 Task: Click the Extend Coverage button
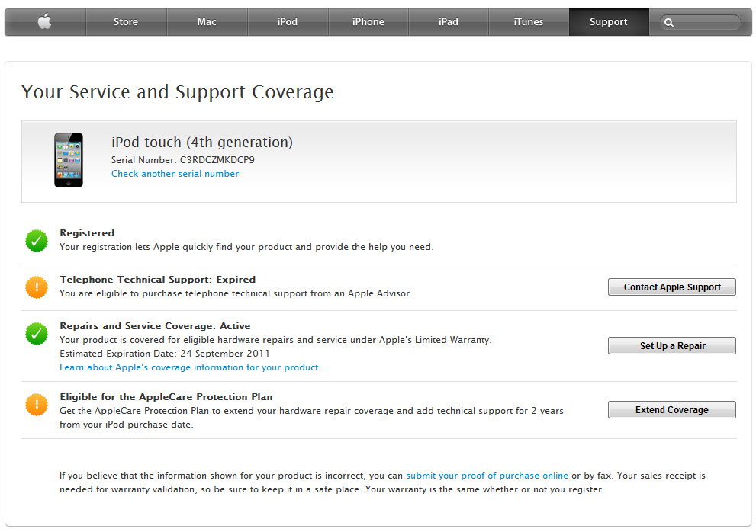[x=671, y=409]
